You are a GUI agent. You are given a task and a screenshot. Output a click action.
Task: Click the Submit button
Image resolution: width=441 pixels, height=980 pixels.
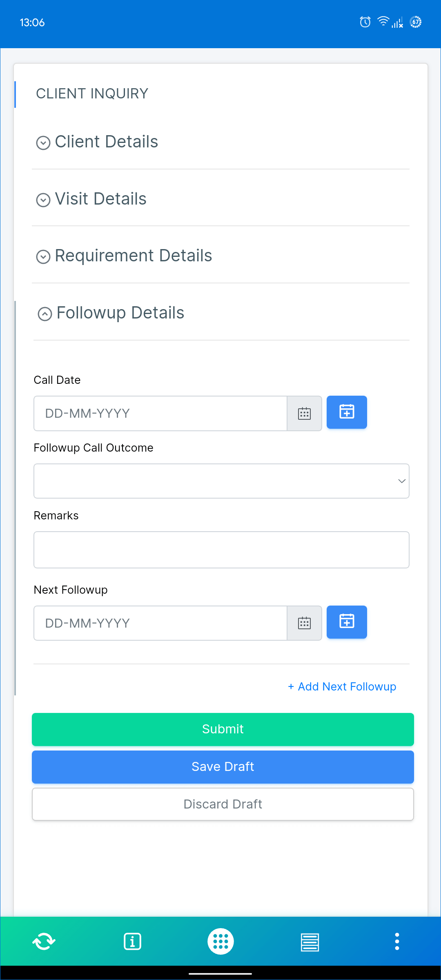223,729
